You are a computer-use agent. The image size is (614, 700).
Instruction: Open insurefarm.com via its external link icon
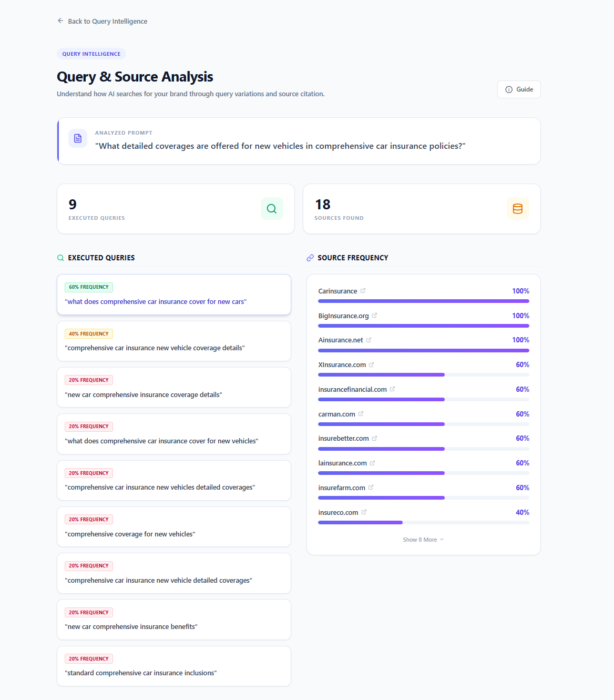point(371,487)
